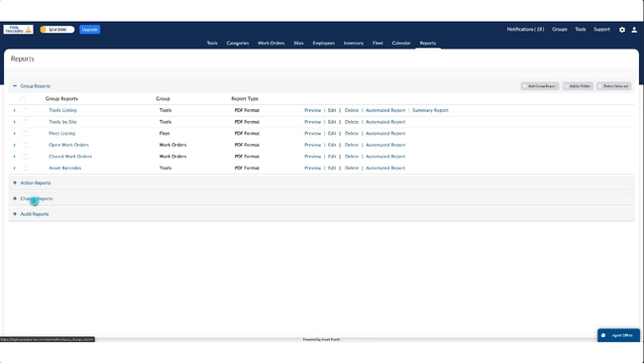Screen dimensions: 644x363
Task: Edit the Tools by Site report
Action: pyautogui.click(x=332, y=122)
